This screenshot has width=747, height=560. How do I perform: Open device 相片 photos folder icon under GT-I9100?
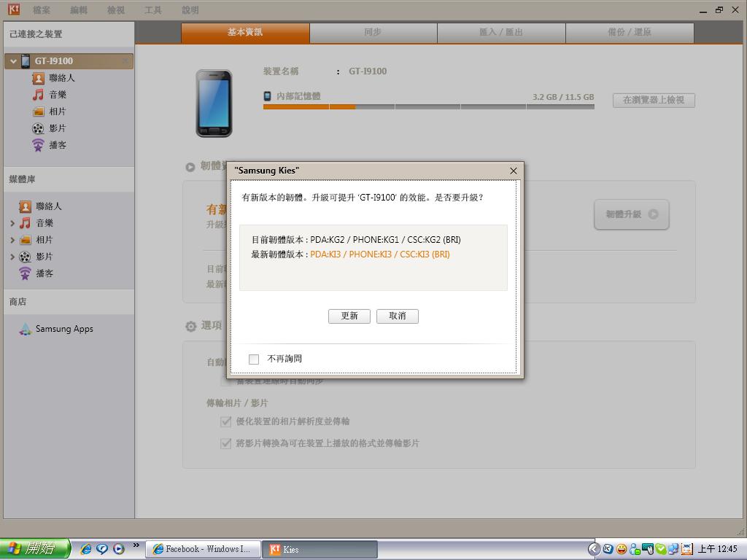pyautogui.click(x=38, y=112)
